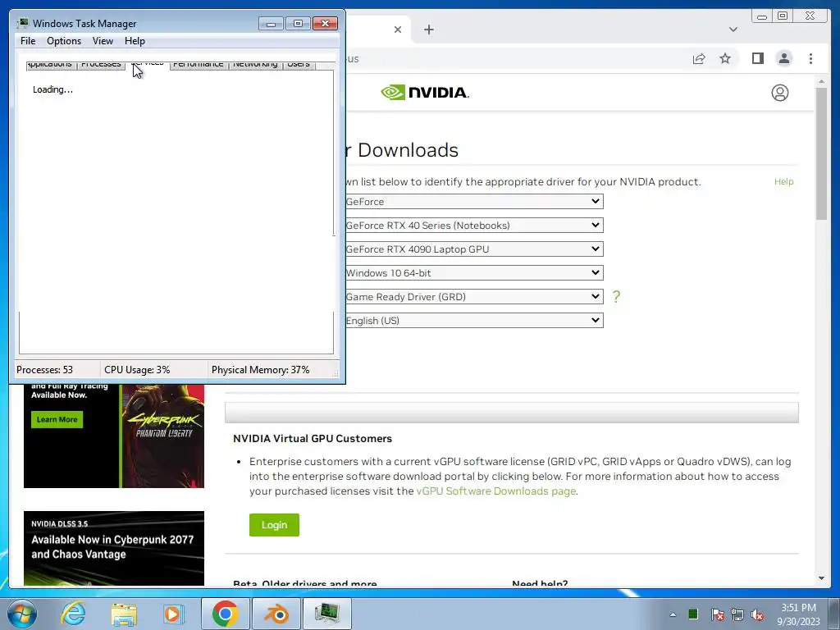This screenshot has width=840, height=630.
Task: Bookmark this page with the star icon
Action: pos(725,58)
